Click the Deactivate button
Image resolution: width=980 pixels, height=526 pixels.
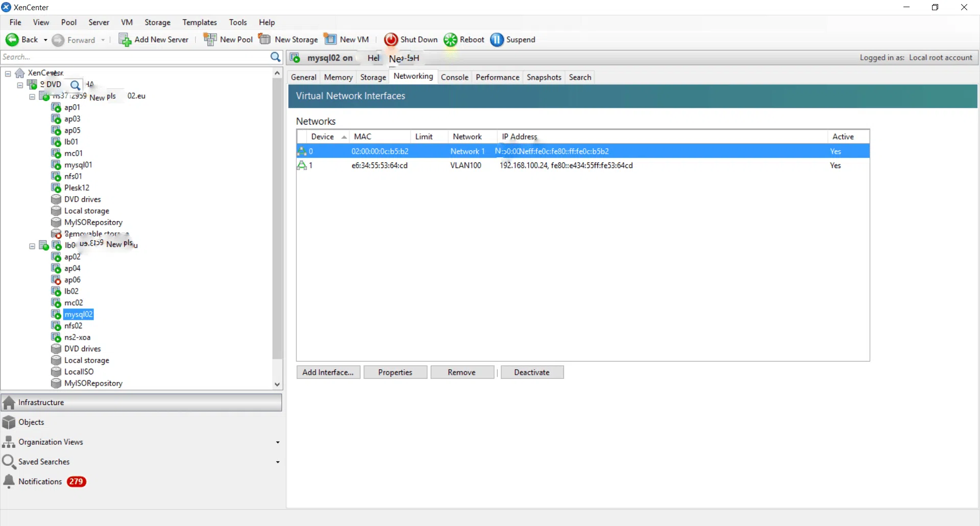coord(532,372)
